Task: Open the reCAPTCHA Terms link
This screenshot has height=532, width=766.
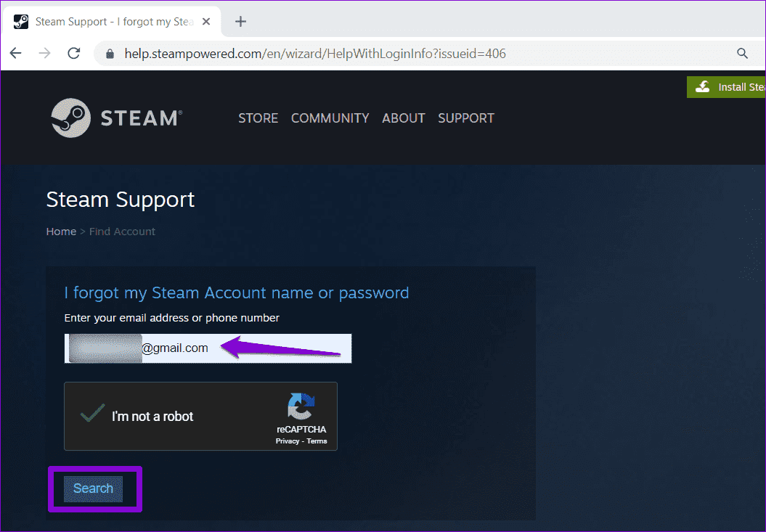Action: [x=317, y=441]
